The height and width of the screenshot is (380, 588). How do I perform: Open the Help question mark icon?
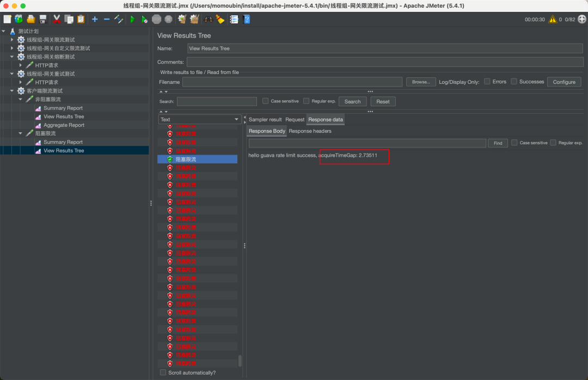247,19
